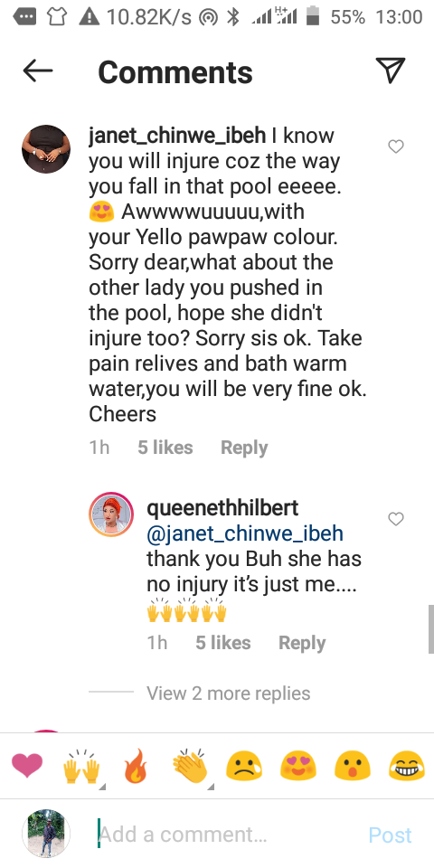
Task: Reply to queenethhilbert's comment
Action: (x=302, y=643)
